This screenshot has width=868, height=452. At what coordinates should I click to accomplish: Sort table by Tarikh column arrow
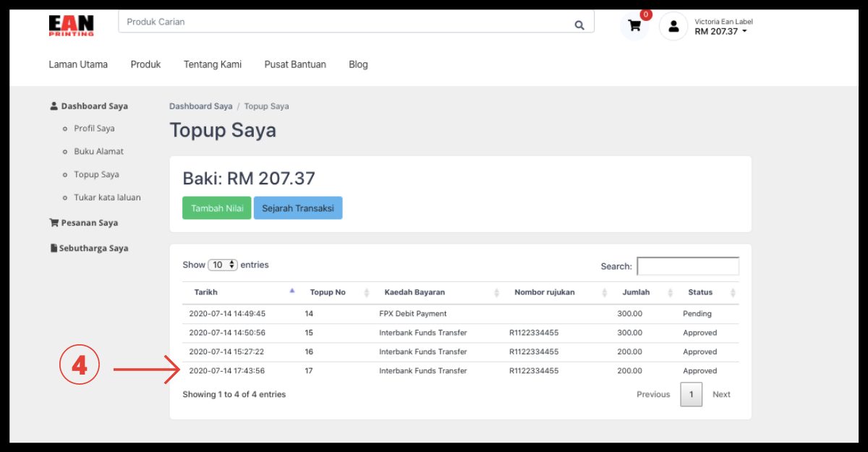(x=292, y=291)
